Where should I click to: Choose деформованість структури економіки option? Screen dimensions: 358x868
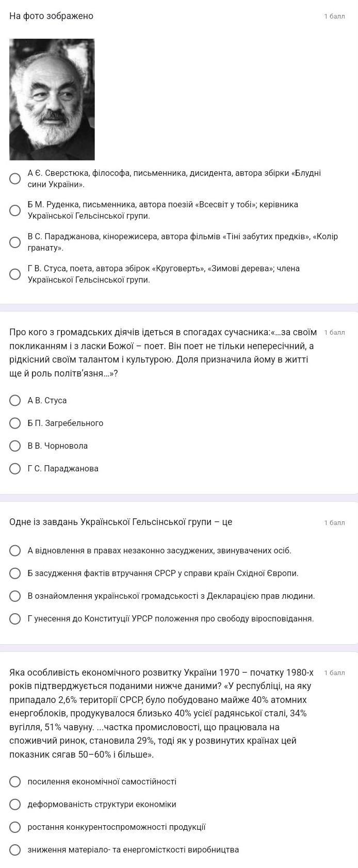point(15,804)
